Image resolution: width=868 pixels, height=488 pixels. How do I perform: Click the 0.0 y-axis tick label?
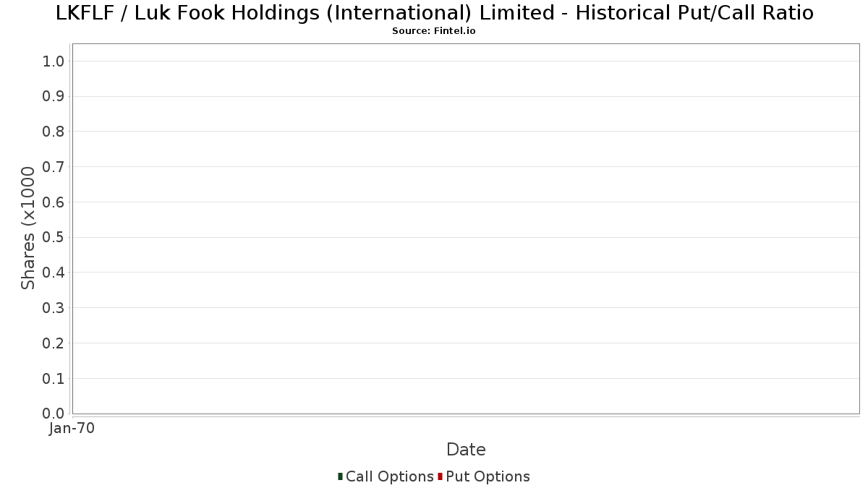click(x=54, y=414)
